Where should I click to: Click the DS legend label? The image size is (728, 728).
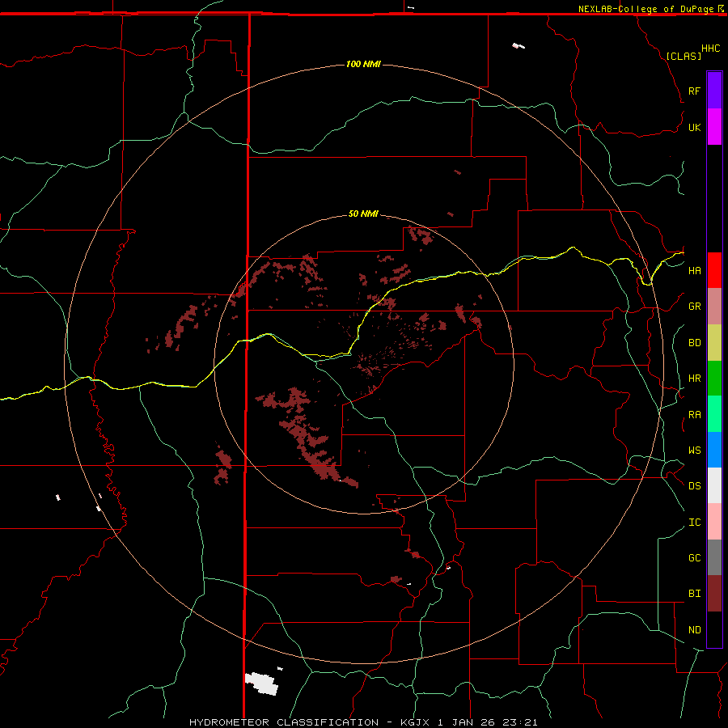(x=694, y=486)
